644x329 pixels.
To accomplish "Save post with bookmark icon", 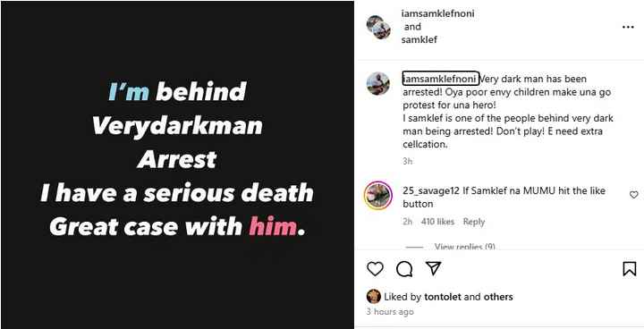I will [629, 269].
